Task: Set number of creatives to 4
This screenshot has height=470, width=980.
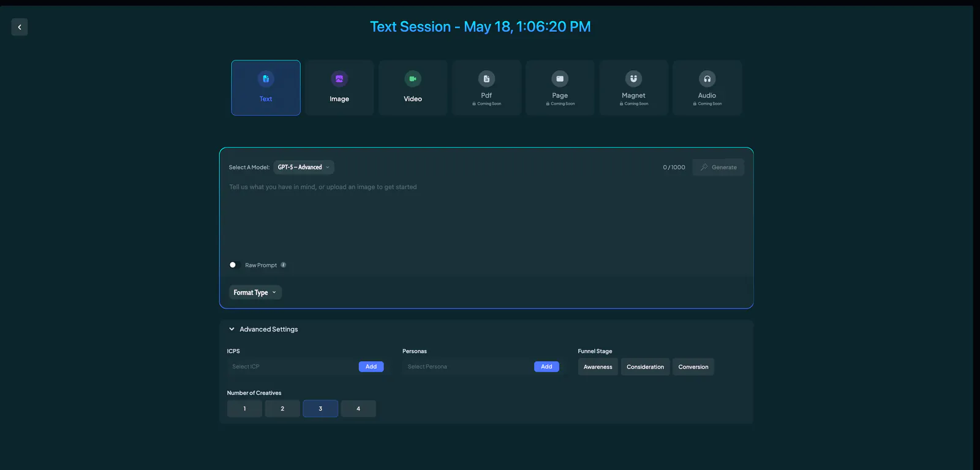Action: tap(358, 409)
